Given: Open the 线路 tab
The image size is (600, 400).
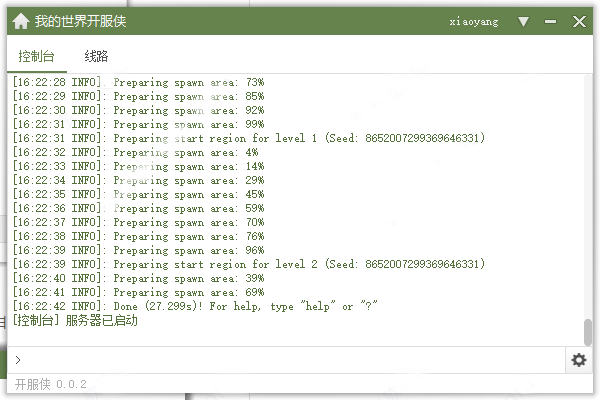Looking at the screenshot, I should pos(96,57).
